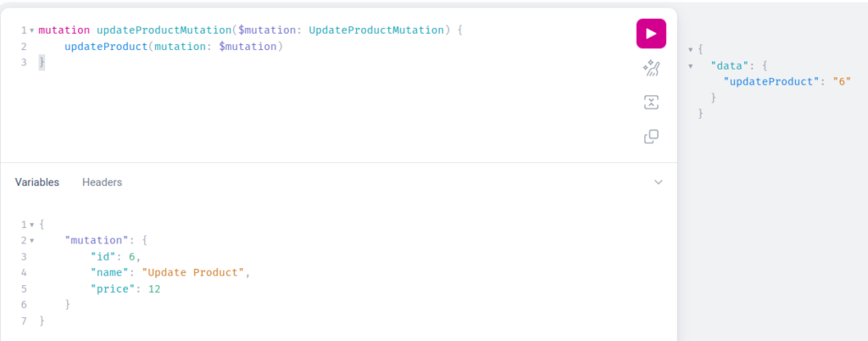Copy the query using the copy icon

651,137
